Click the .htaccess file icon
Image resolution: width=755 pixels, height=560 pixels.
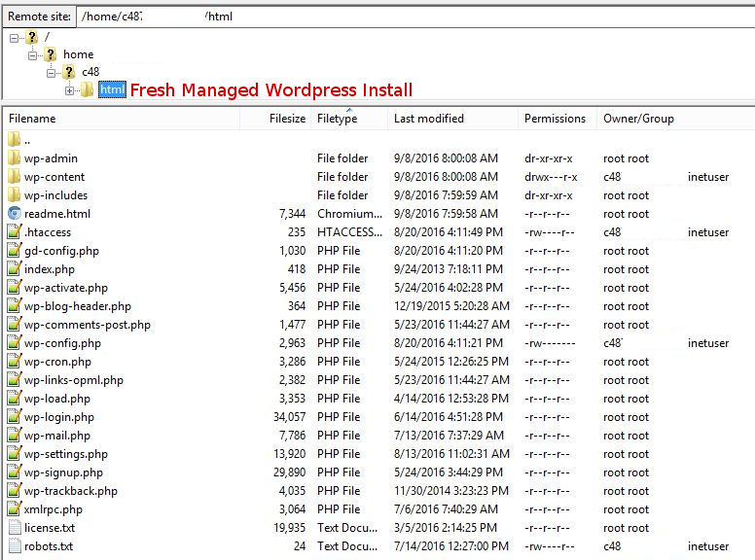pyautogui.click(x=15, y=232)
